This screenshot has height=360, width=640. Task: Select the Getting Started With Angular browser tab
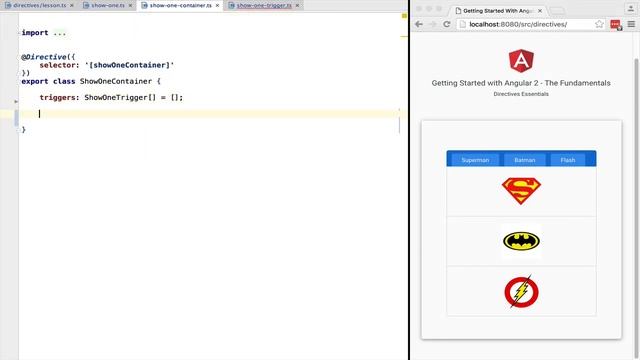pyautogui.click(x=498, y=11)
